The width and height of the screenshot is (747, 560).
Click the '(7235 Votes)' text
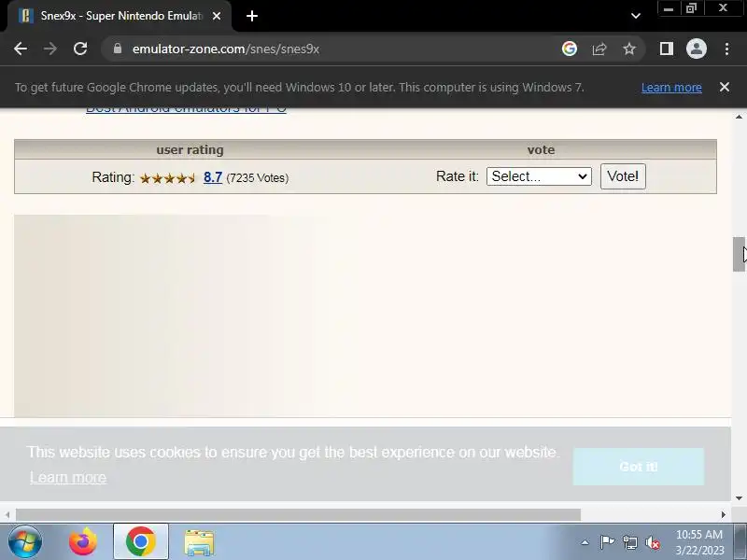(258, 177)
